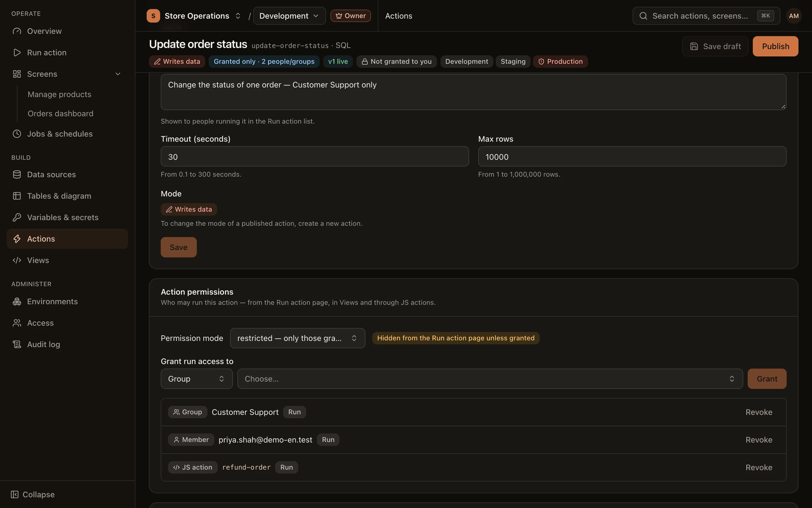Click the search magnifier icon
The width and height of the screenshot is (812, 508).
click(x=643, y=16)
